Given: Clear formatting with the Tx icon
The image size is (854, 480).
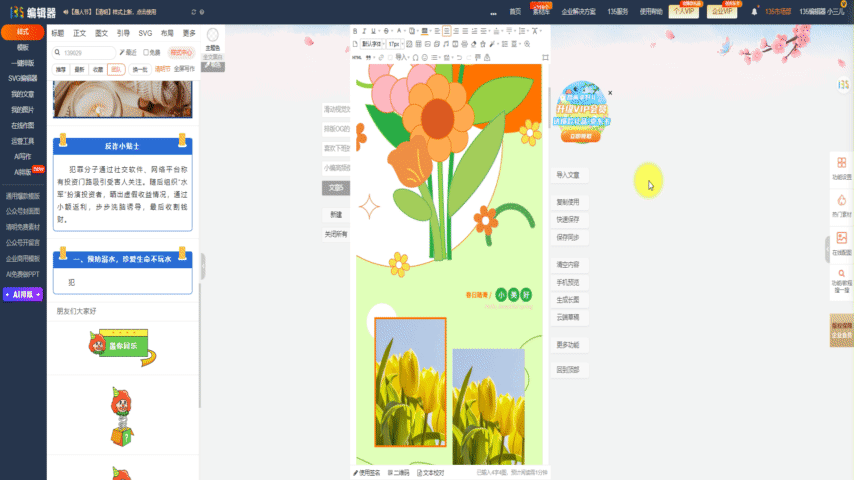Looking at the screenshot, I should 534,31.
